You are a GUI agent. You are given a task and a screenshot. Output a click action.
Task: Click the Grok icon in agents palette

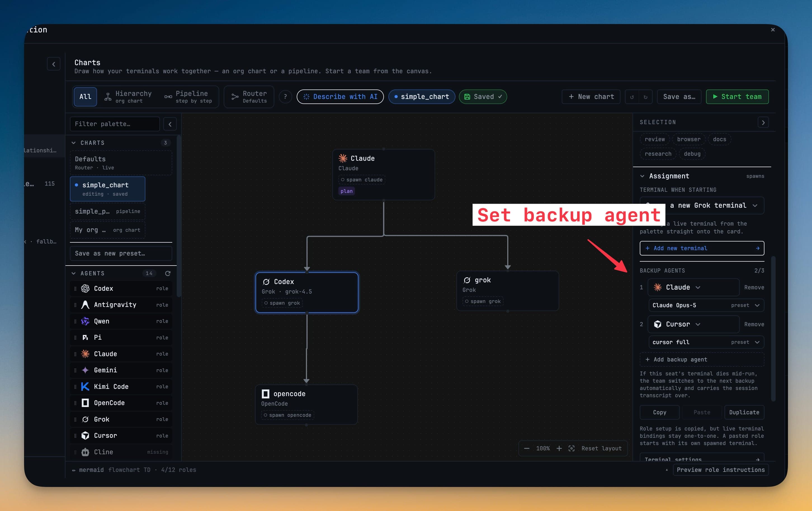85,419
